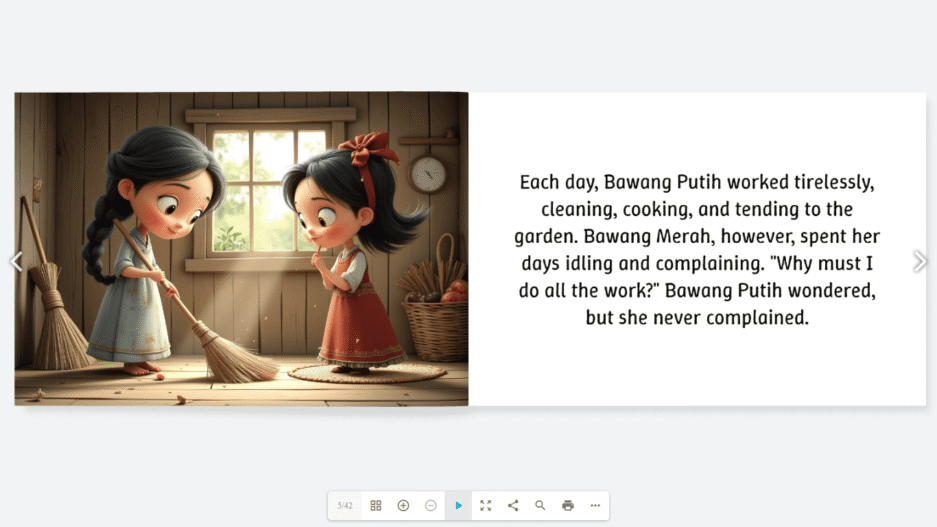The image size is (937, 527).
Task: Click the illustration of two girls sweeping
Action: [x=241, y=249]
